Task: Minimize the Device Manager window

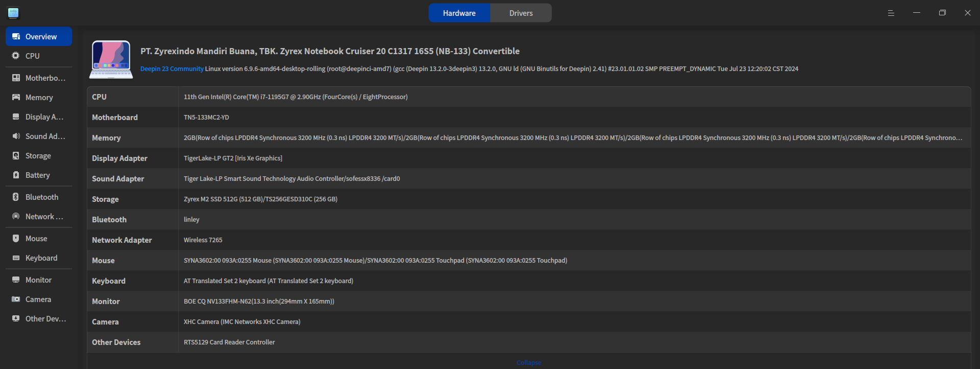Action: point(917,13)
